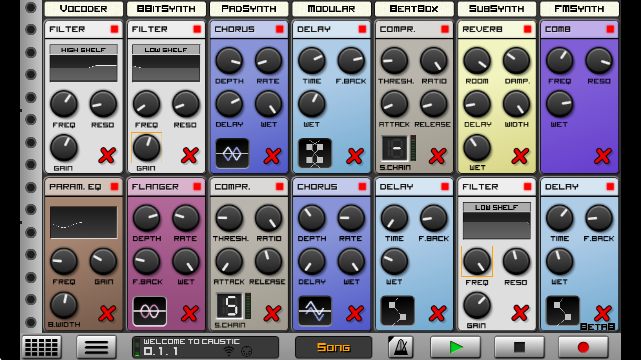Toggle the Comb bypass LED
Viewport: 641px width, 360px height.
point(610,29)
